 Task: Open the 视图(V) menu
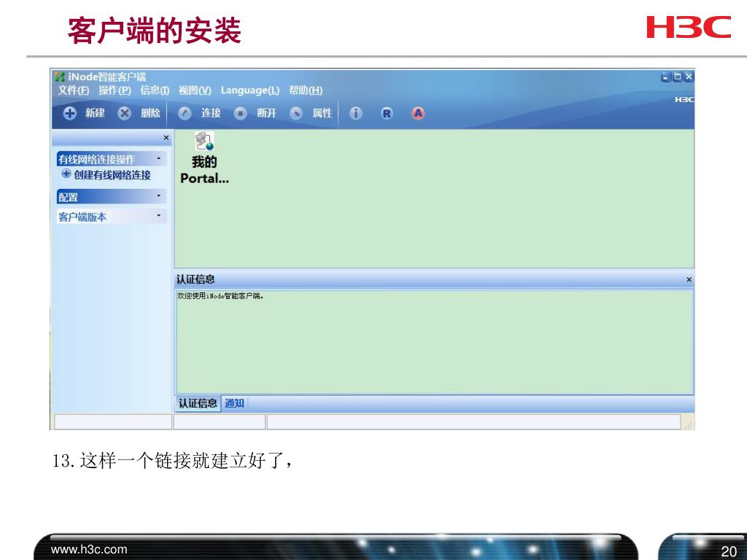[195, 90]
